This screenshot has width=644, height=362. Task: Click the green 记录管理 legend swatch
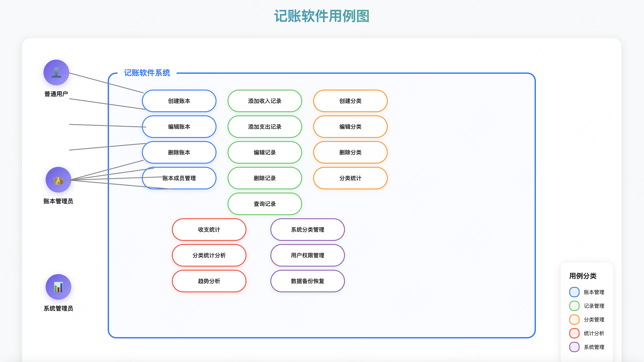[574, 306]
